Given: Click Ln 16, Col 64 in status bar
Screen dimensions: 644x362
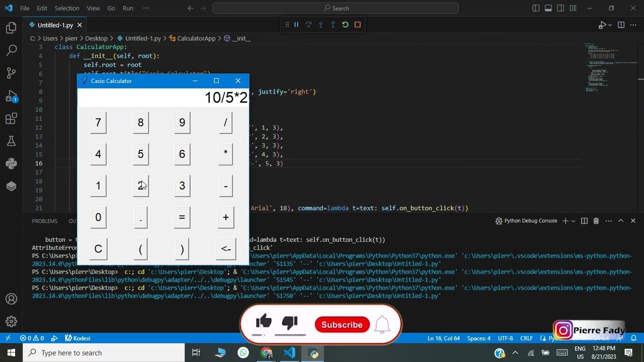Looking at the screenshot, I should click(444, 338).
